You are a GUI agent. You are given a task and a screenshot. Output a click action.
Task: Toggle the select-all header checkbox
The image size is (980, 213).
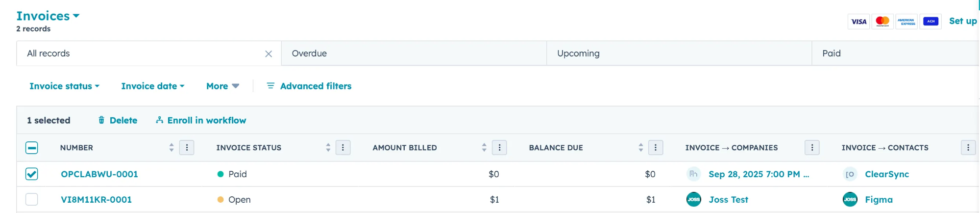(x=32, y=148)
